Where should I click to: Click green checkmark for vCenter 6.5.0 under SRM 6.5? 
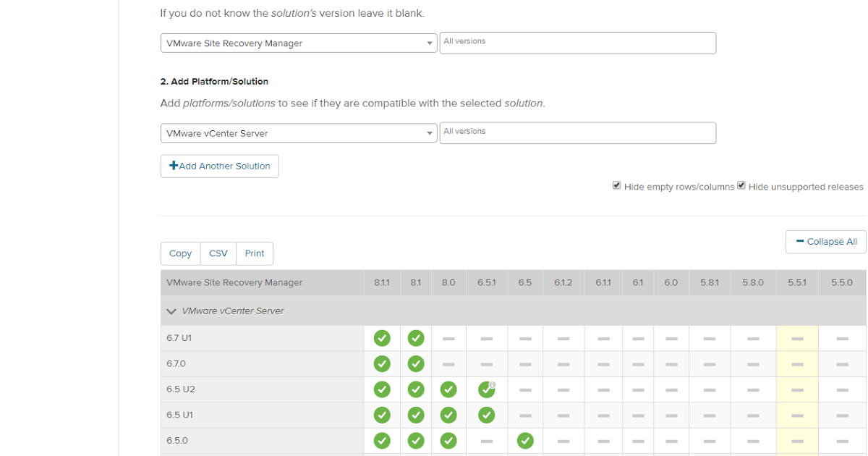(525, 440)
